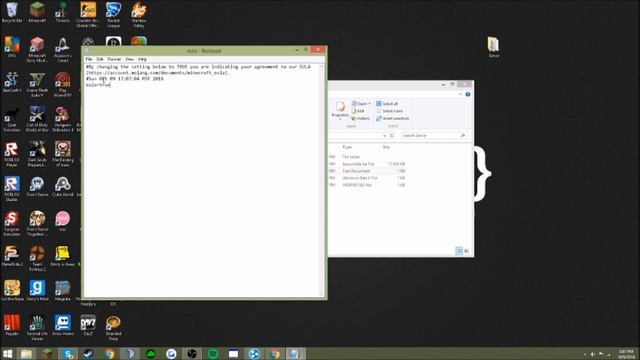This screenshot has width=640, height=360.
Task: Select the Windows Batch File row in Explorer
Action: coord(367,178)
